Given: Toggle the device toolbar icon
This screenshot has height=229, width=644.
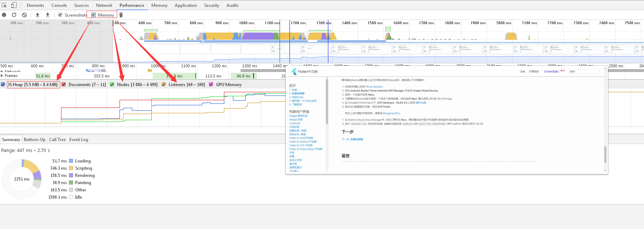Looking at the screenshot, I should (14, 5).
